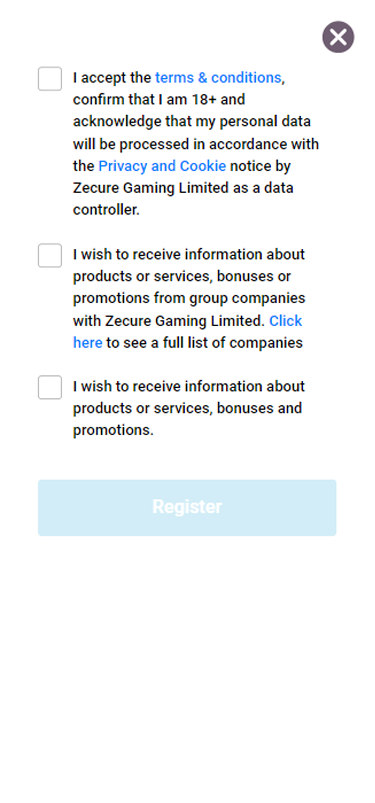Click 'will be processed in accordance with' line

pos(196,144)
